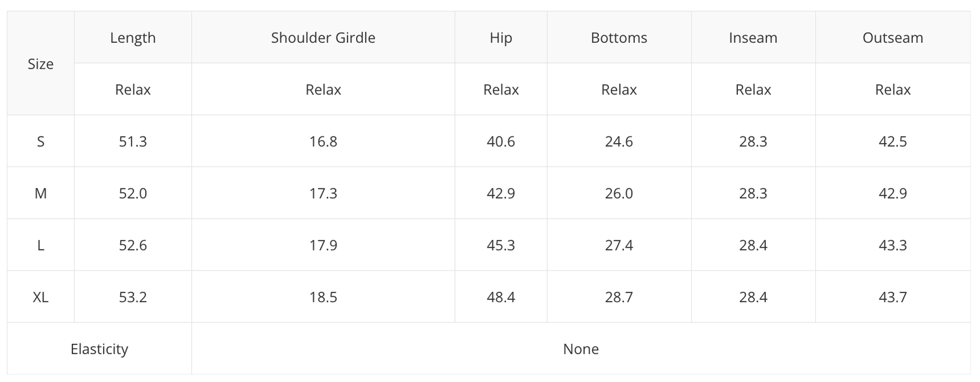The width and height of the screenshot is (980, 382).
Task: Select the Inseam column header
Action: tap(753, 38)
